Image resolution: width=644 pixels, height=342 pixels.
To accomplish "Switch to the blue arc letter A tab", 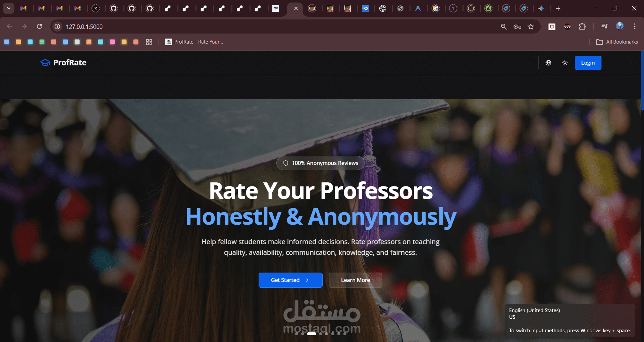I will (418, 8).
